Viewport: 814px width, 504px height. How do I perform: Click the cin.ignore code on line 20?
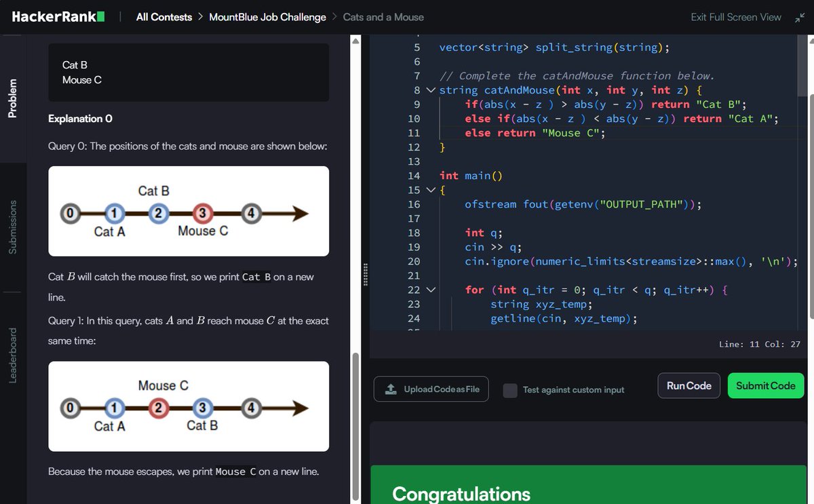pyautogui.click(x=631, y=261)
